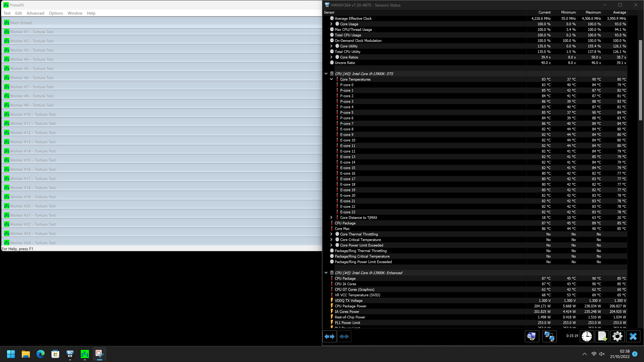Expand Core Power Limit Exceeded row
This screenshot has width=644, height=362.
332,245
